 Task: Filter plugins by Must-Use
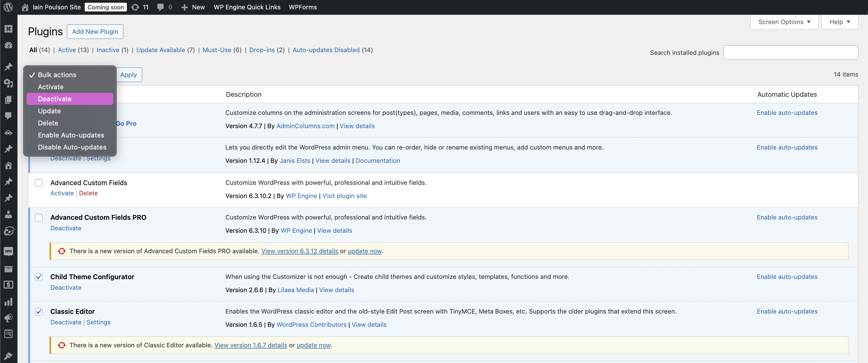[217, 50]
